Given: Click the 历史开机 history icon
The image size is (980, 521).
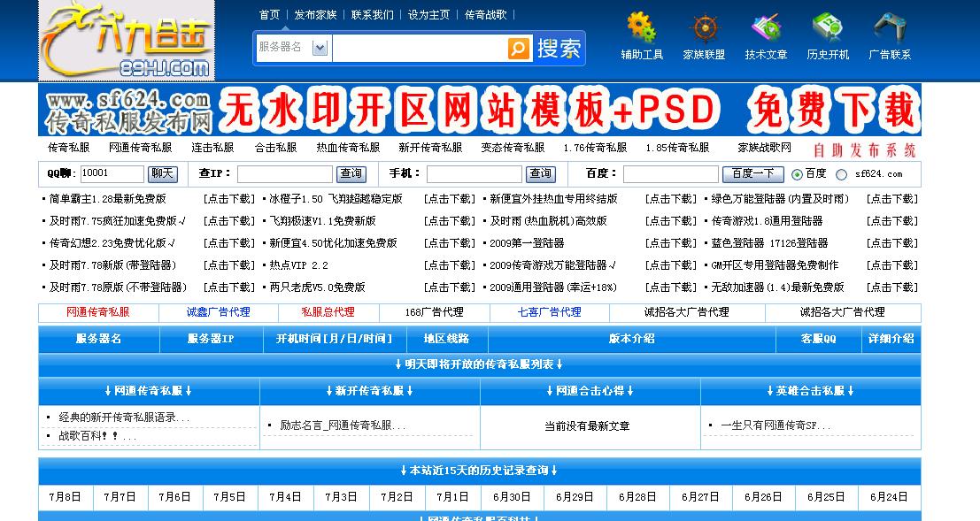Looking at the screenshot, I should (827, 27).
